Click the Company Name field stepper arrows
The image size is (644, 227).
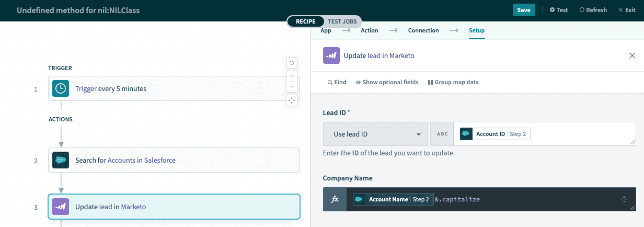pos(623,199)
